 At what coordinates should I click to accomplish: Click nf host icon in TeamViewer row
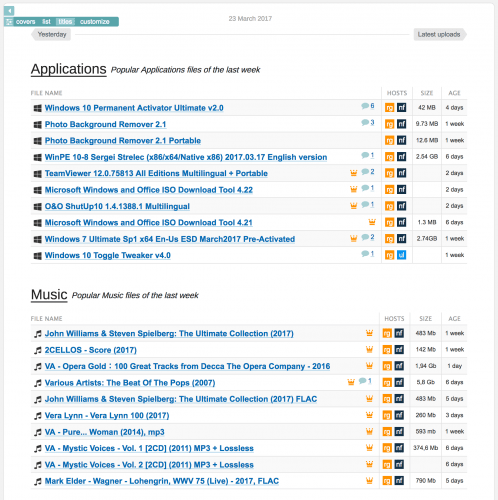402,173
